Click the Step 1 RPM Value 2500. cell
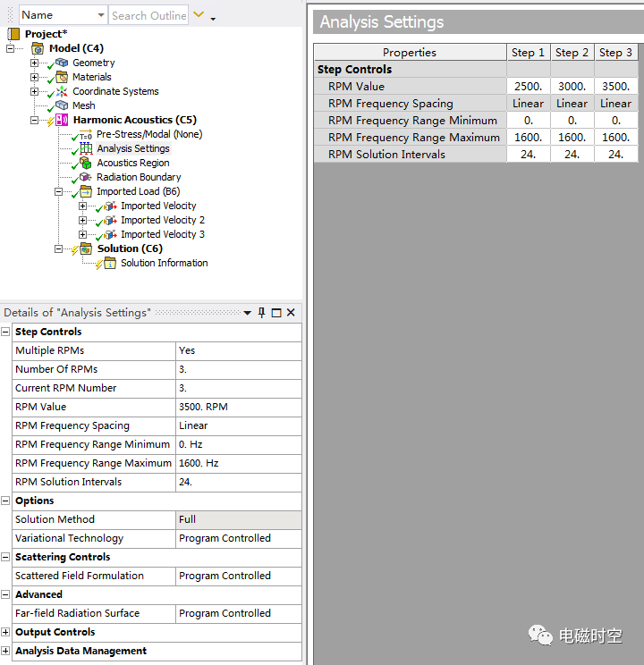The image size is (644, 665). pyautogui.click(x=528, y=87)
